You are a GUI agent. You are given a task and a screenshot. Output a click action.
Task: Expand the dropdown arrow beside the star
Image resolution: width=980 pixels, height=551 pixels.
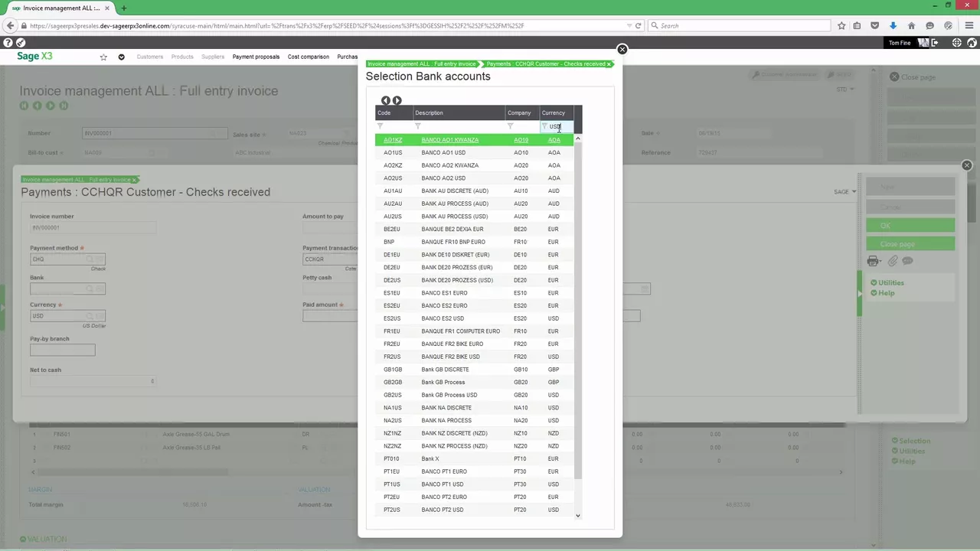click(121, 57)
